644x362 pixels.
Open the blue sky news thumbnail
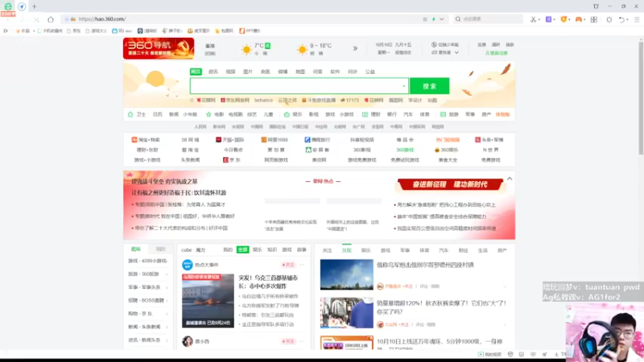(347, 274)
